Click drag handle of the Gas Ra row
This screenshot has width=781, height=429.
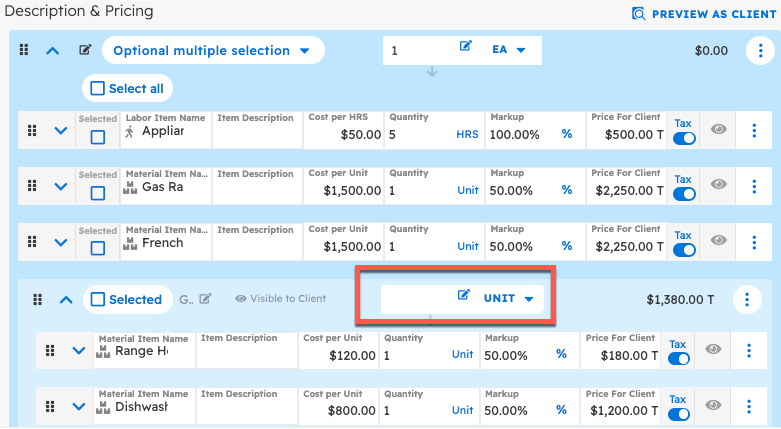click(x=32, y=186)
